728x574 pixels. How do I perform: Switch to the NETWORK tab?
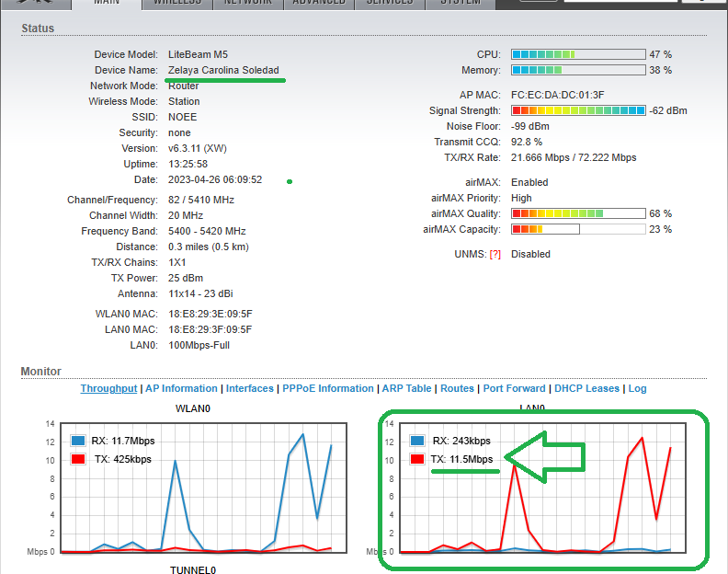[248, 4]
